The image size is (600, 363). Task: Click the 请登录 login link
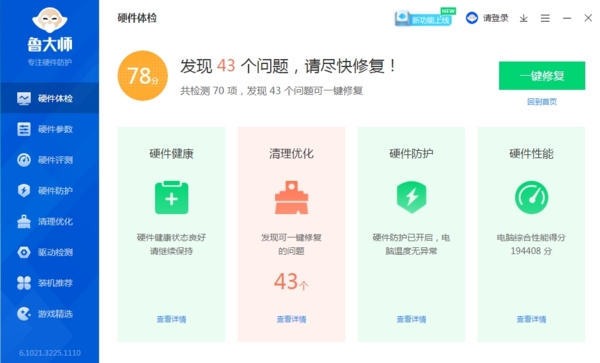click(496, 18)
